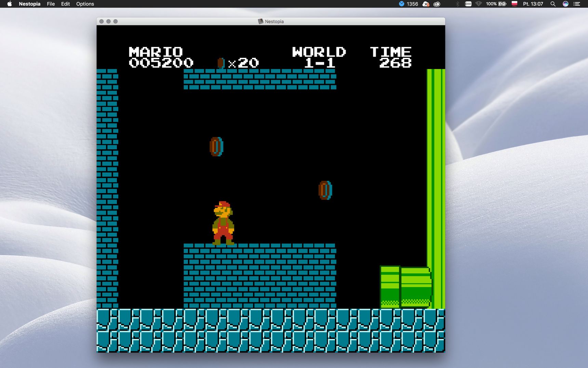This screenshot has height=368, width=588.
Task: Click the cloud sync error icon
Action: (426, 4)
